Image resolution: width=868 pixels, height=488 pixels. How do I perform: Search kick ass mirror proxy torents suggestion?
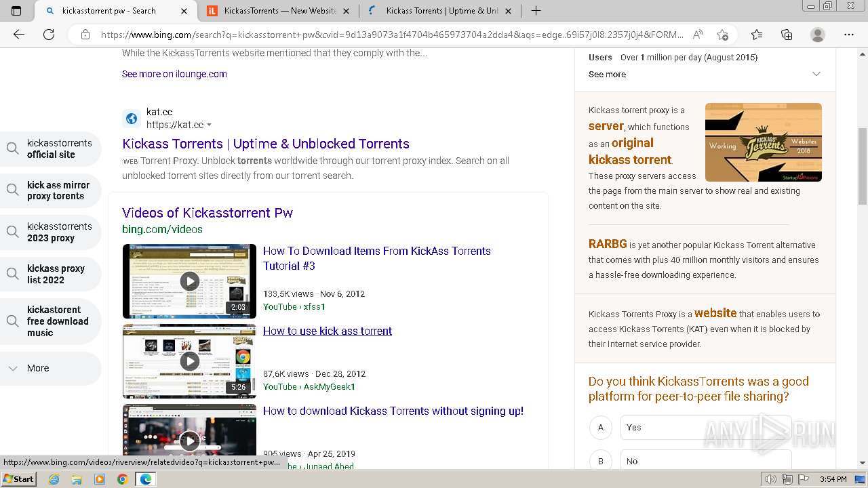click(x=51, y=190)
